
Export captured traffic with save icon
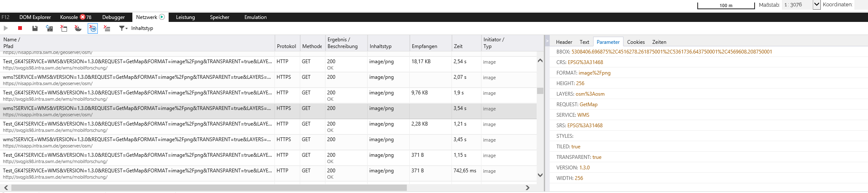point(35,28)
